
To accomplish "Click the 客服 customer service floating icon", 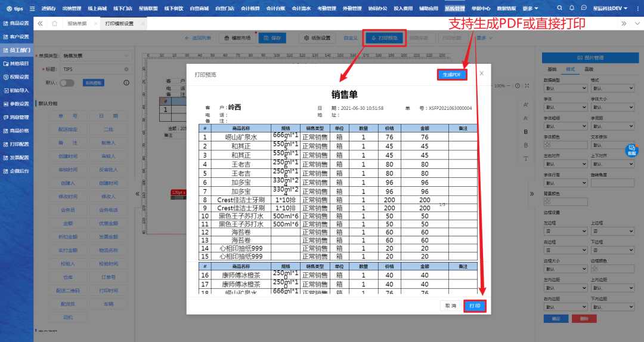I will [631, 150].
